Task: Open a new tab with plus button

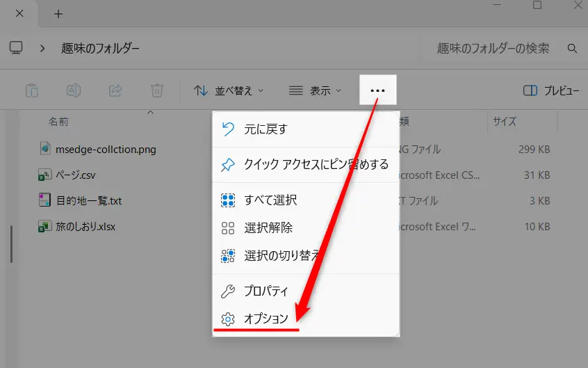Action: click(58, 13)
